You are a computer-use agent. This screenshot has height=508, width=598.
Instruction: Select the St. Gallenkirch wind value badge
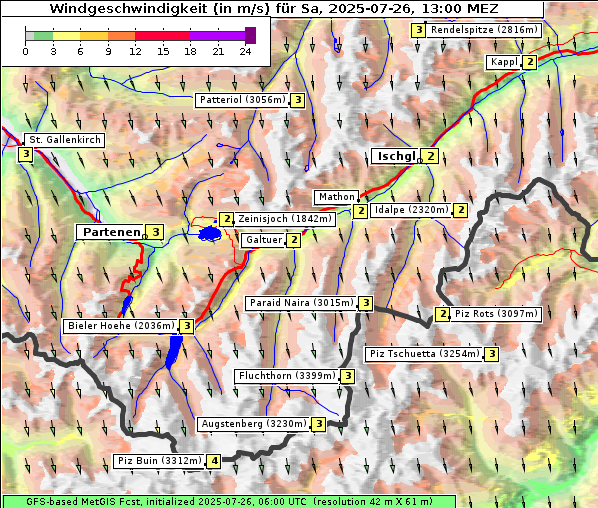(x=26, y=154)
